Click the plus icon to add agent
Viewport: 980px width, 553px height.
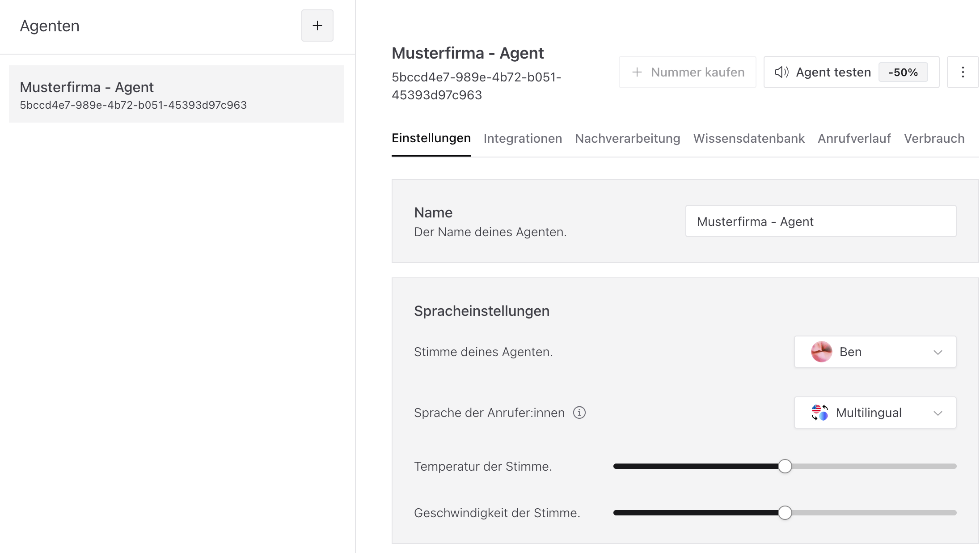tap(317, 26)
